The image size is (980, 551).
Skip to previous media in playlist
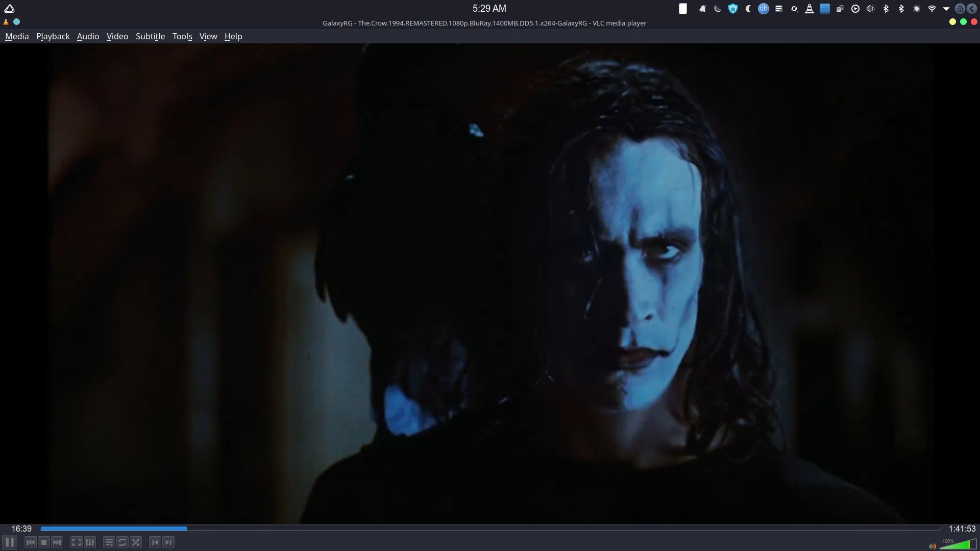point(31,542)
